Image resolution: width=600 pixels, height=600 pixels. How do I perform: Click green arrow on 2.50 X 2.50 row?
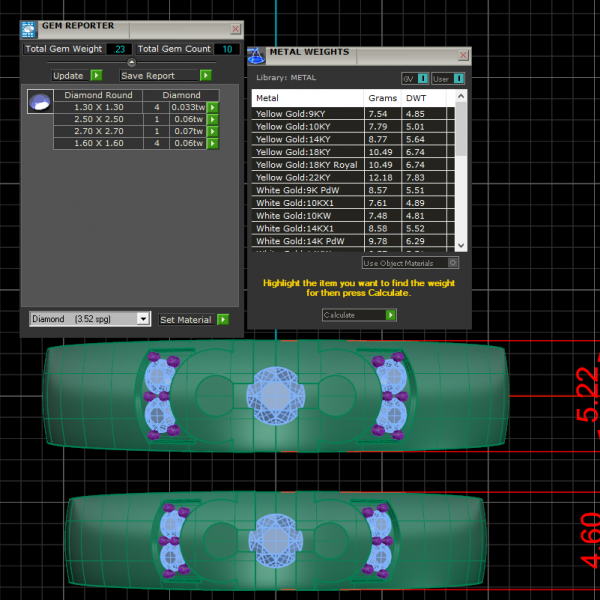[212, 119]
